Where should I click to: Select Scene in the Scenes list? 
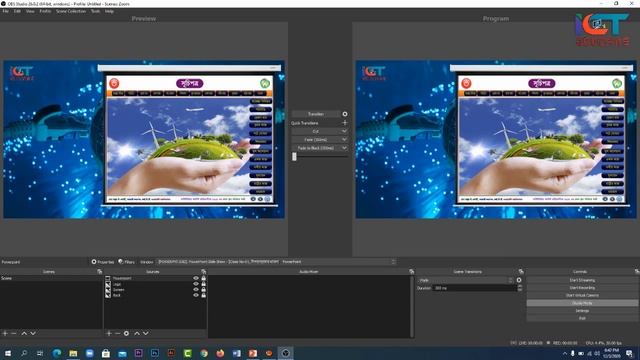point(51,278)
